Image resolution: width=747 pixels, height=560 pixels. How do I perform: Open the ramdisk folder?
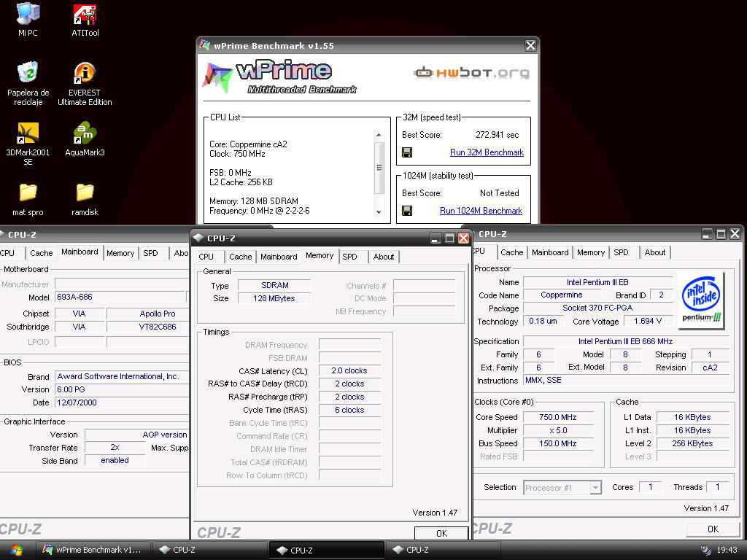tap(85, 199)
